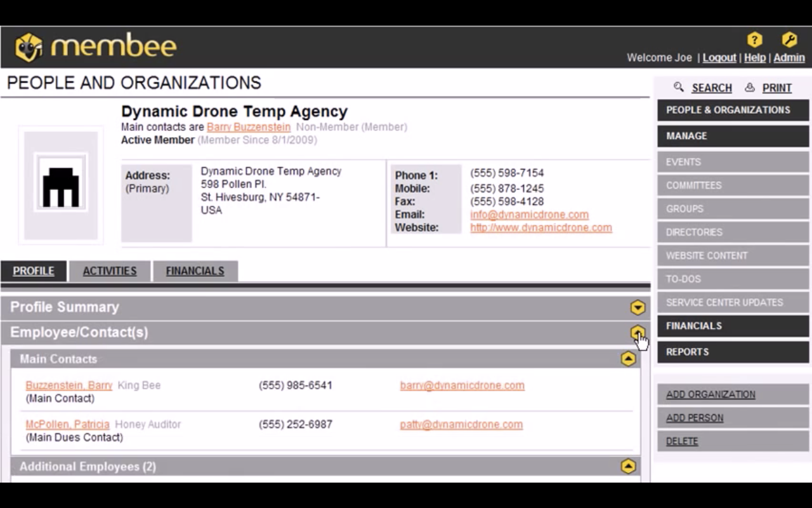Image resolution: width=812 pixels, height=508 pixels.
Task: Click the PEOPLE AND ORGANIZATIONS page title
Action: tap(134, 83)
